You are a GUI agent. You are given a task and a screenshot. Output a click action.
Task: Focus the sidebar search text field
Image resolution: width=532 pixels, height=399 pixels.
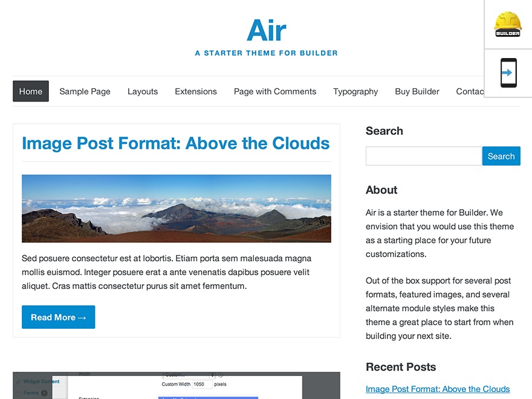pyautogui.click(x=424, y=156)
